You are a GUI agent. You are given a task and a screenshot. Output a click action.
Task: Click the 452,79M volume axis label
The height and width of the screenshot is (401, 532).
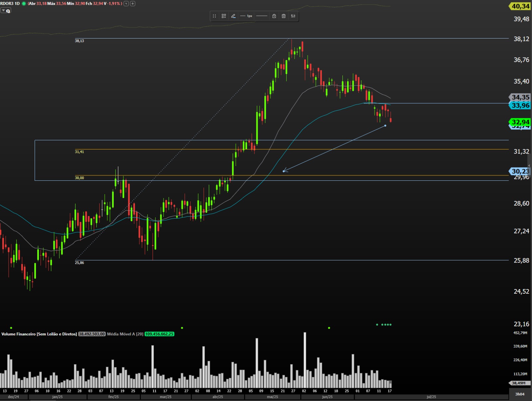coord(520,333)
